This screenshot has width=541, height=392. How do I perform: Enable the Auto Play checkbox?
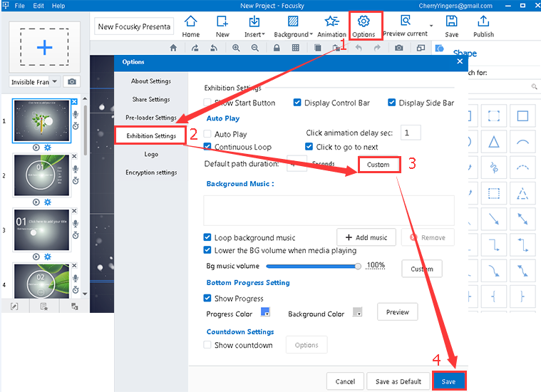pyautogui.click(x=207, y=134)
